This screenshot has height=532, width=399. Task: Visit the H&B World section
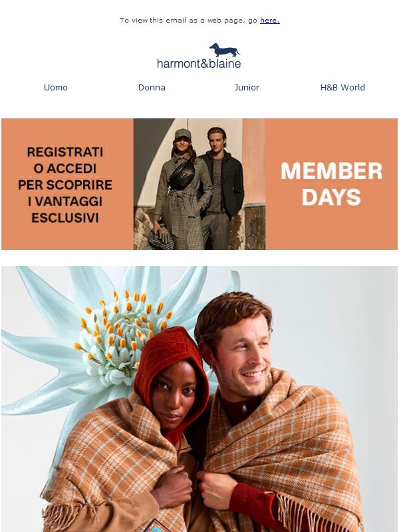click(342, 88)
